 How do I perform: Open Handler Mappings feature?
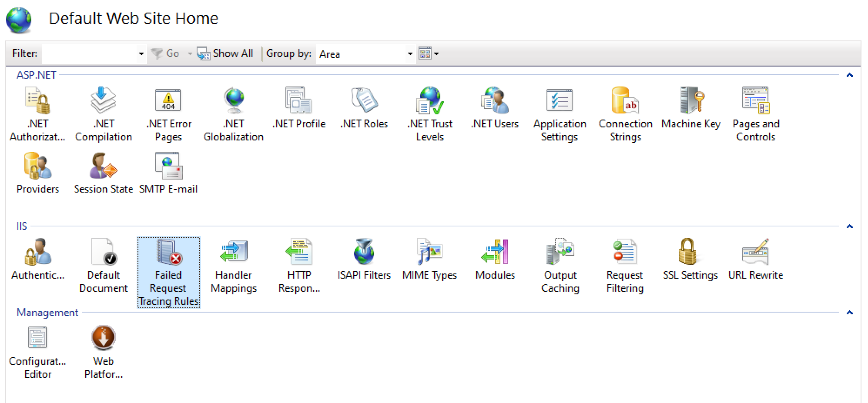pos(234,266)
